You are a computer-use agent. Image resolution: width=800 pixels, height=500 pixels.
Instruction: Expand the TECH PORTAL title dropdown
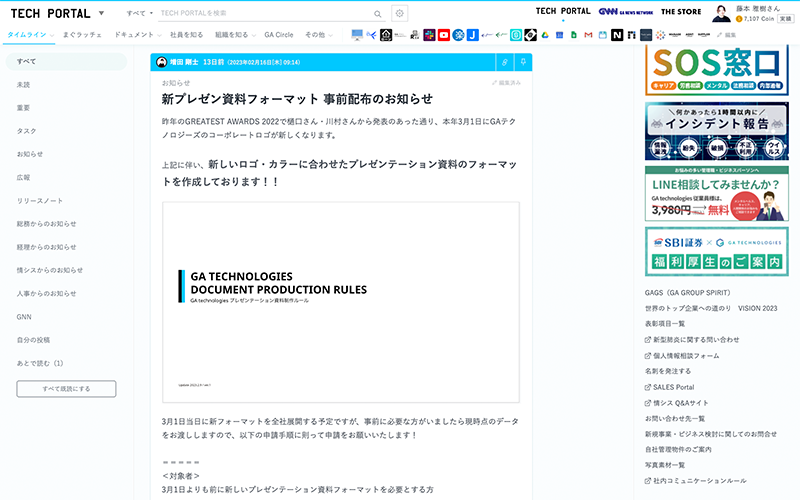(101, 14)
